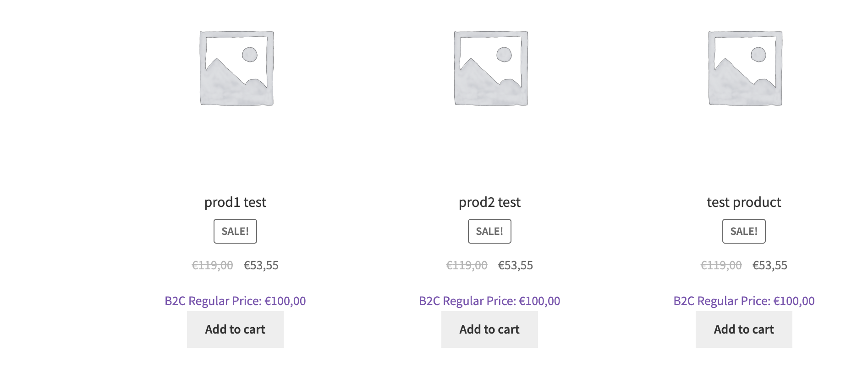Viewport: 868px width, 379px height.
Task: Click the prod1 test product title
Action: pyautogui.click(x=235, y=202)
